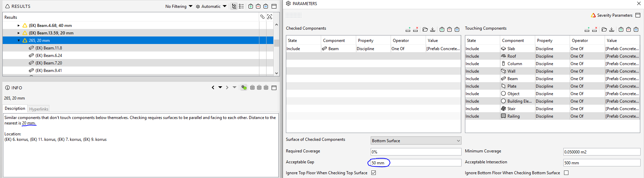The width and height of the screenshot is (644, 178).
Task: Open the Description tab in Info
Action: (x=15, y=108)
